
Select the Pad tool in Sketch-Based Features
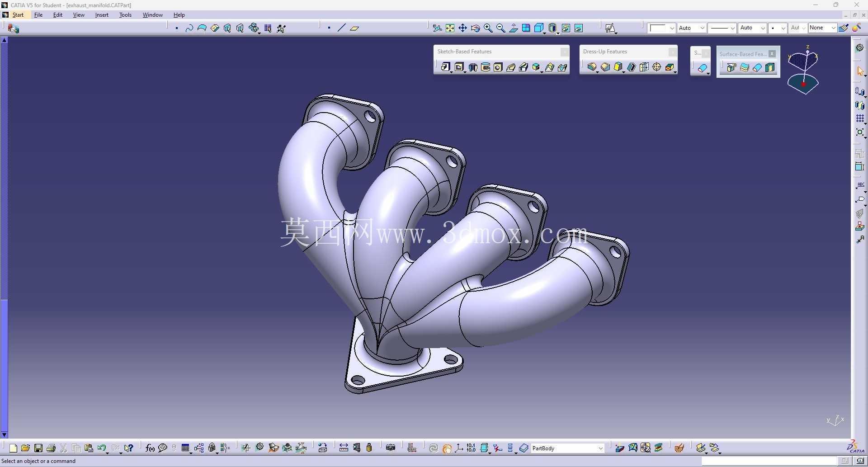click(446, 67)
